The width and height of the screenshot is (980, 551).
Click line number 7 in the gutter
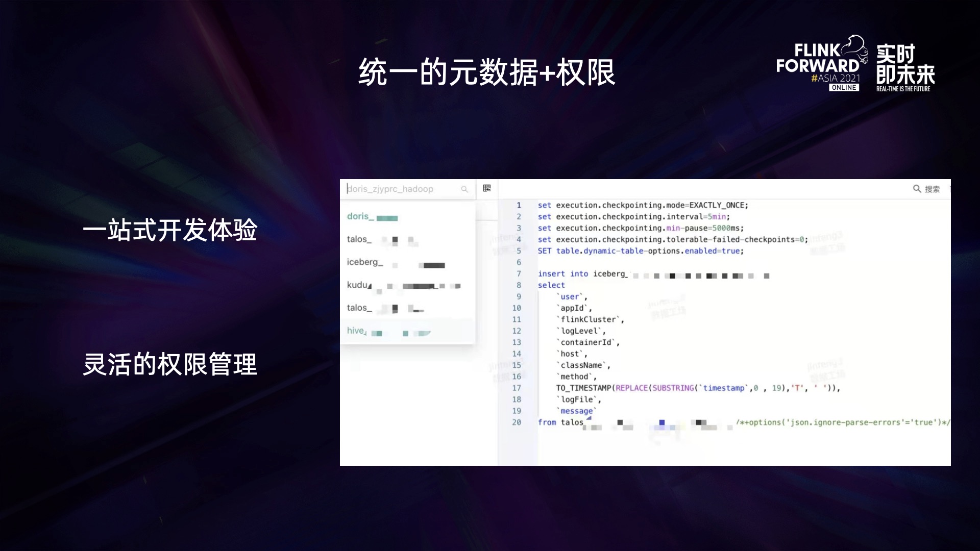point(519,274)
